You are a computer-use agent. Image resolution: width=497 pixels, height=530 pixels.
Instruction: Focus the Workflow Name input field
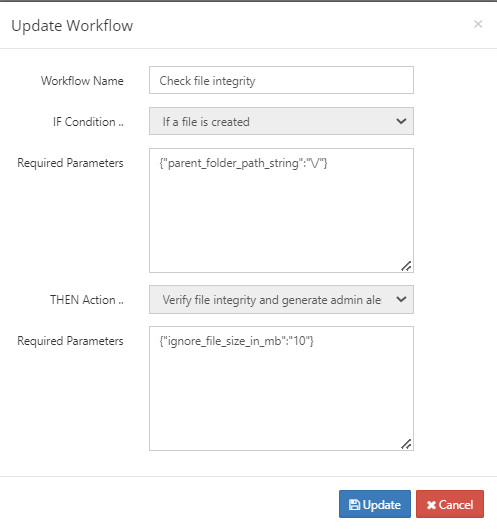281,80
